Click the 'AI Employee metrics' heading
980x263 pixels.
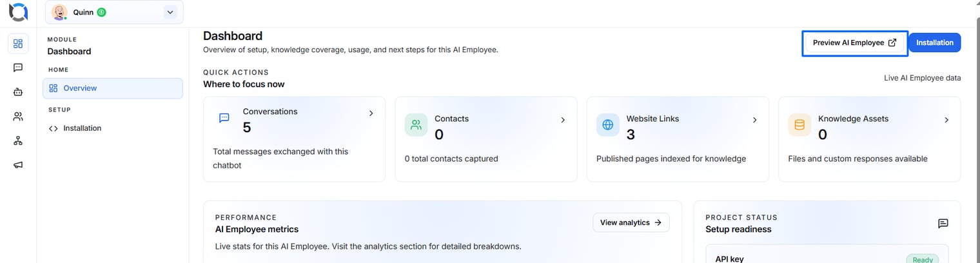tap(257, 229)
